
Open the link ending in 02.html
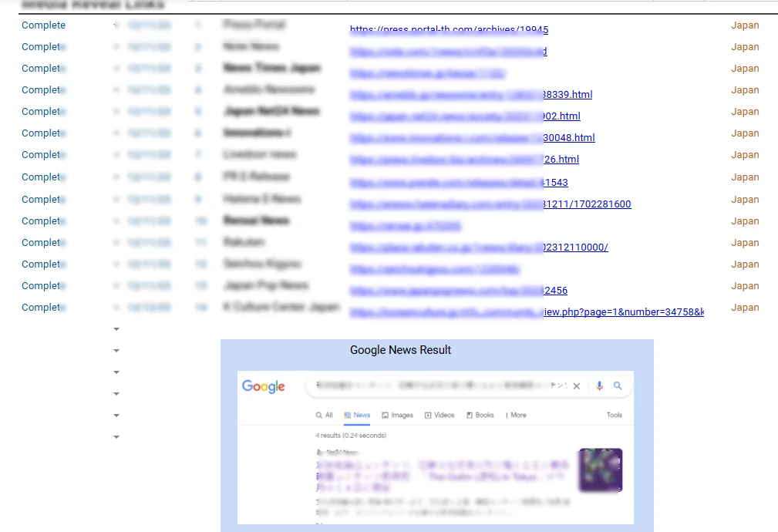click(x=465, y=116)
